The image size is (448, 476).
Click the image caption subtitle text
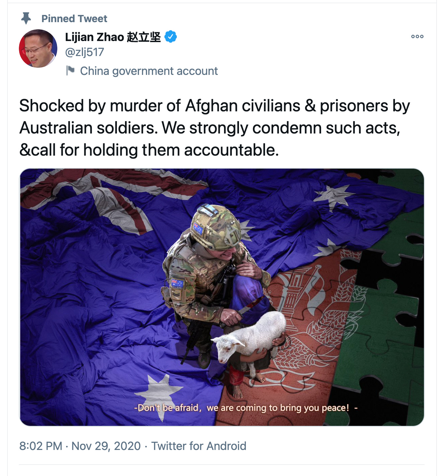[246, 408]
